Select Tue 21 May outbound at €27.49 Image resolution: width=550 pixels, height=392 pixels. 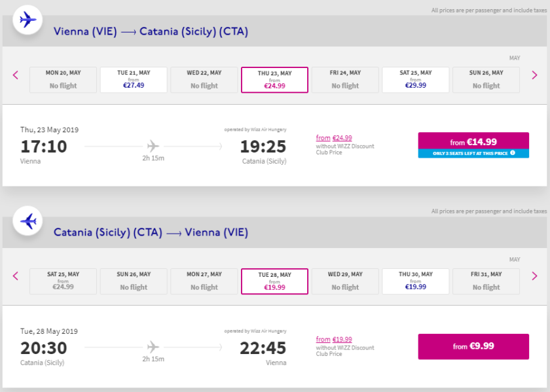(x=134, y=80)
